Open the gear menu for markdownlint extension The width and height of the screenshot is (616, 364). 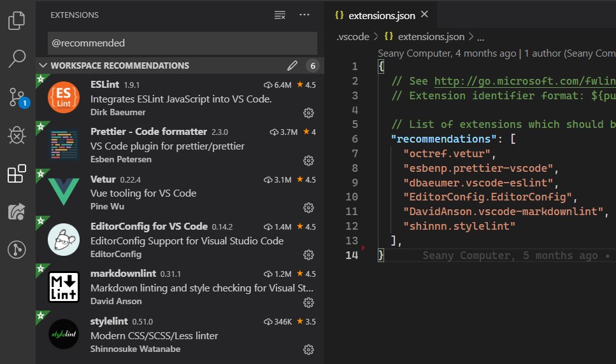308,302
